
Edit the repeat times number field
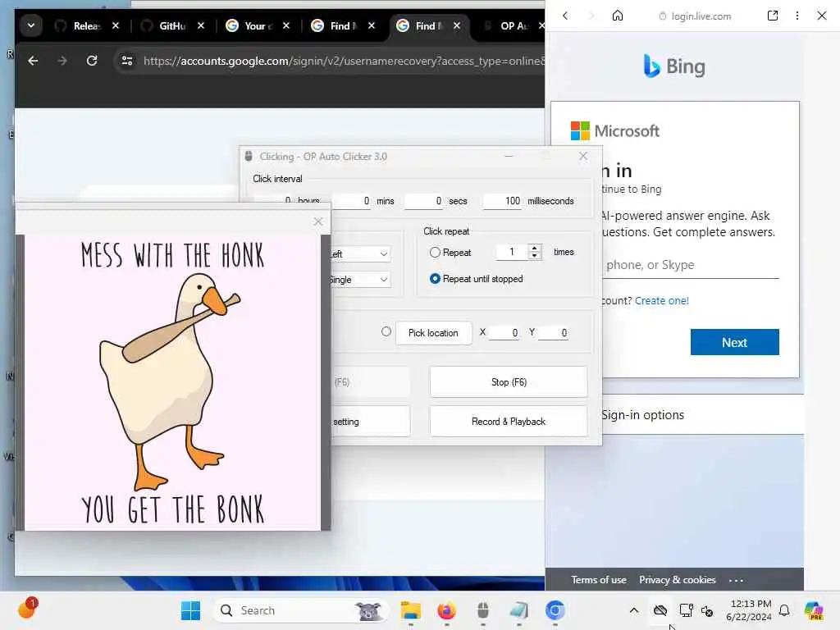coord(512,252)
